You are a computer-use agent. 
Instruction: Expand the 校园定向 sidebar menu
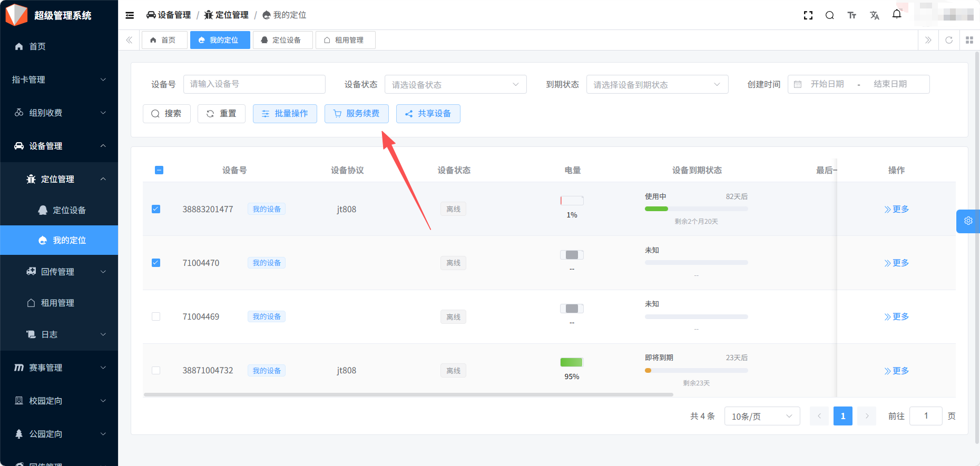[59, 401]
